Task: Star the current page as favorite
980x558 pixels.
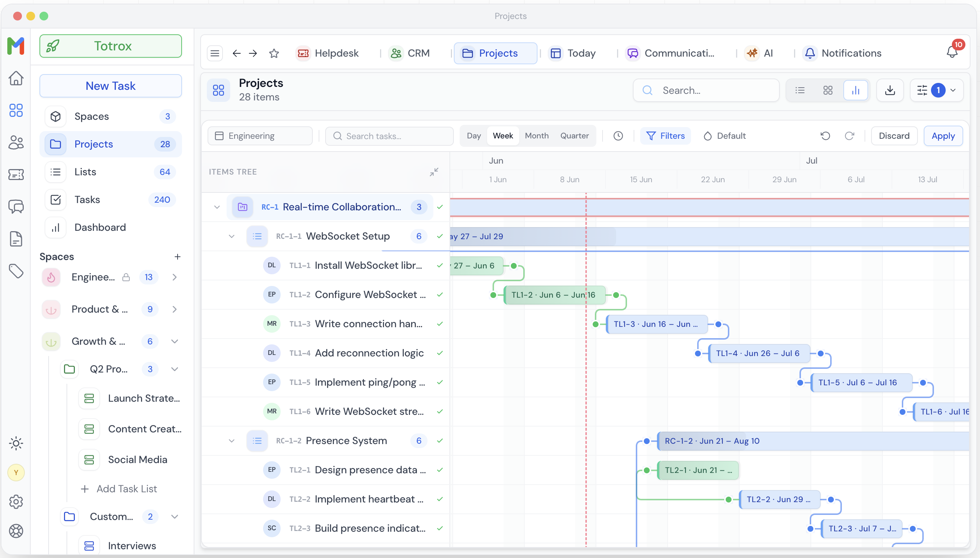Action: coord(274,53)
